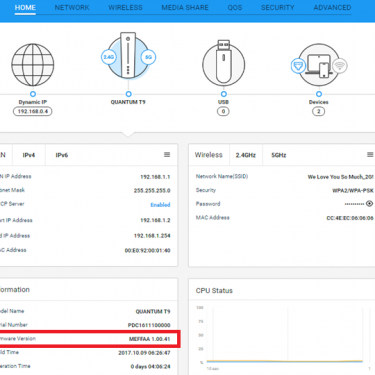The width and height of the screenshot is (375, 375).
Task: Open the connected Devices icon
Action: point(319,65)
